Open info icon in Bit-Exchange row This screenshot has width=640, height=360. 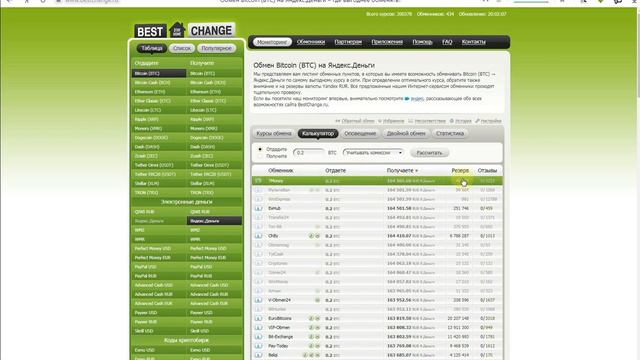[x=258, y=337]
